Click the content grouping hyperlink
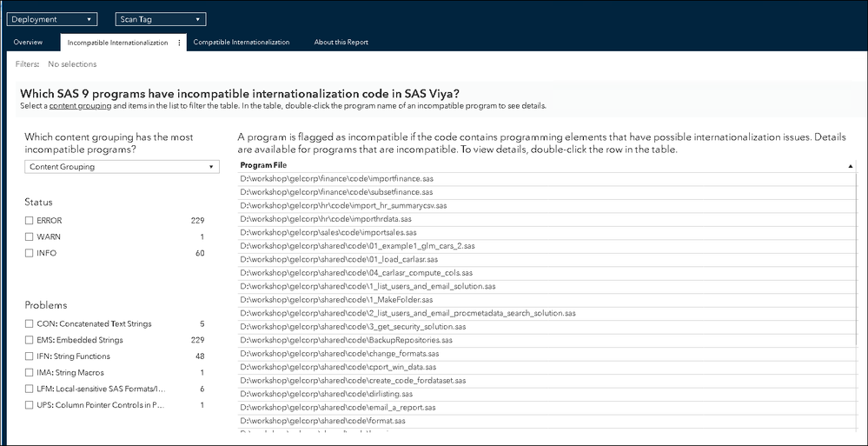The width and height of the screenshot is (868, 446). [80, 106]
